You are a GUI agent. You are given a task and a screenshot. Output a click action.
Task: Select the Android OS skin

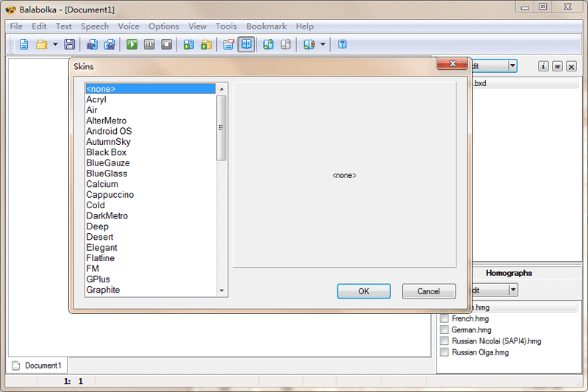pos(151,131)
